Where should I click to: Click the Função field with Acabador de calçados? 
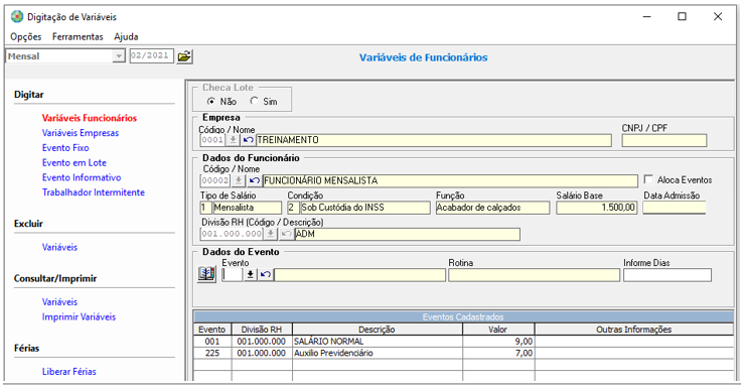coord(493,207)
